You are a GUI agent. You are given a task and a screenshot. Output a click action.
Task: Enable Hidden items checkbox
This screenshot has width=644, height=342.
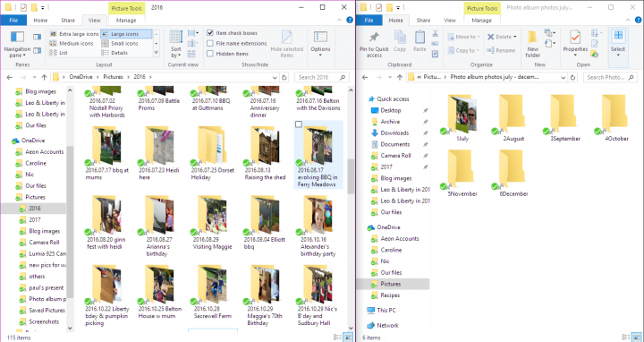pyautogui.click(x=210, y=54)
